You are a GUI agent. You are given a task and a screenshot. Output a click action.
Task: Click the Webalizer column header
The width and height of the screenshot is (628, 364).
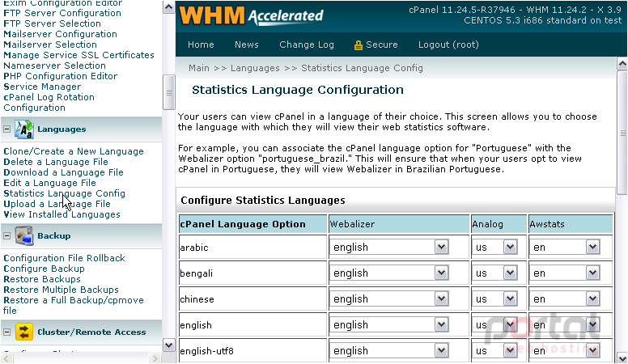pyautogui.click(x=399, y=224)
